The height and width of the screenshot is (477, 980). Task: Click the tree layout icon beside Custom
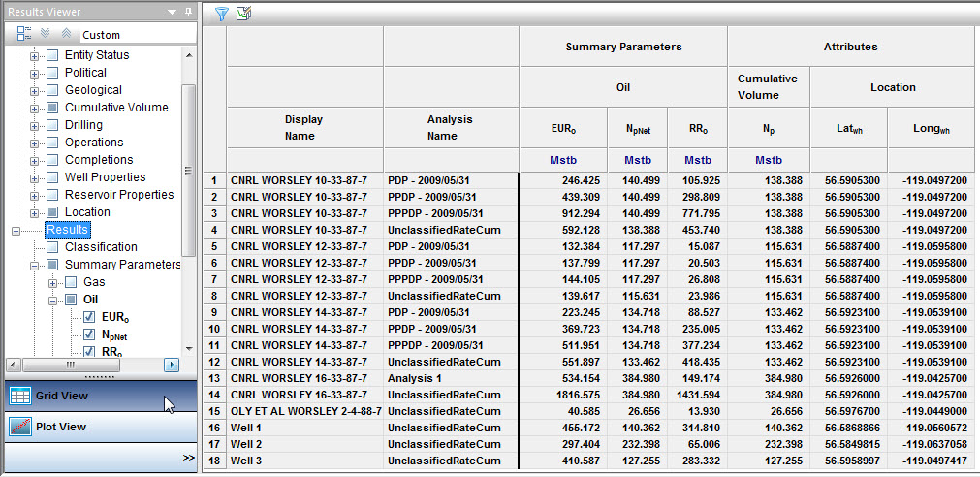click(x=24, y=34)
